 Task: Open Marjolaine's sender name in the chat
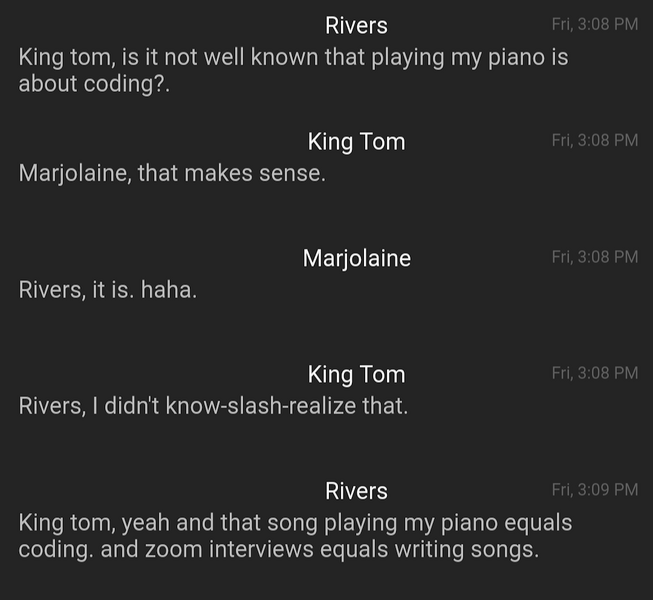click(x=356, y=258)
